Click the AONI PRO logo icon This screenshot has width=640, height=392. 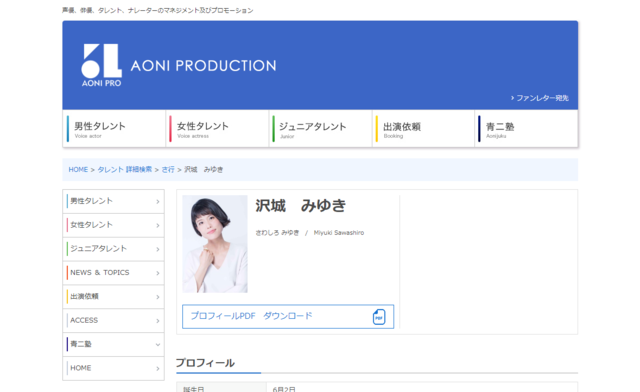[x=101, y=65]
